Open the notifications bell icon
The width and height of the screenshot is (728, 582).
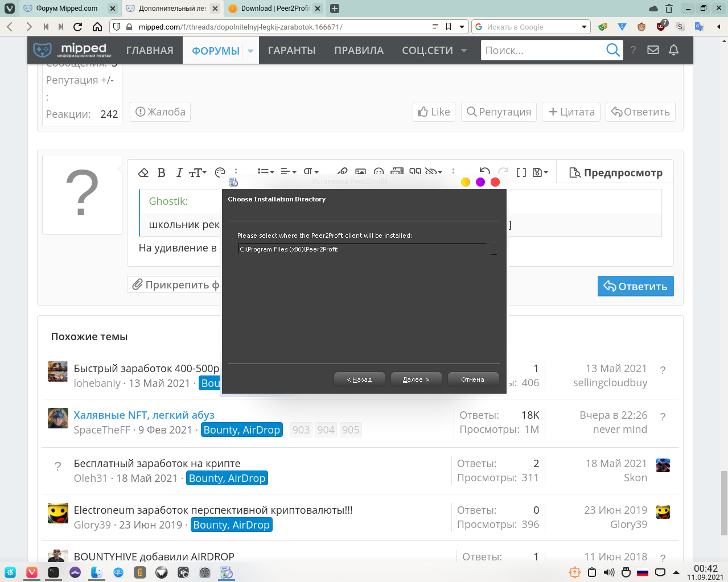coord(673,50)
